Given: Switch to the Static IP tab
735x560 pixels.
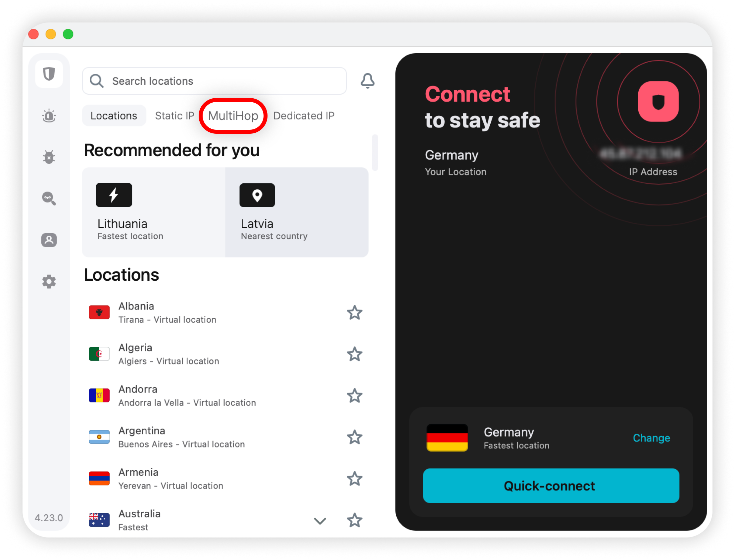Looking at the screenshot, I should point(174,116).
